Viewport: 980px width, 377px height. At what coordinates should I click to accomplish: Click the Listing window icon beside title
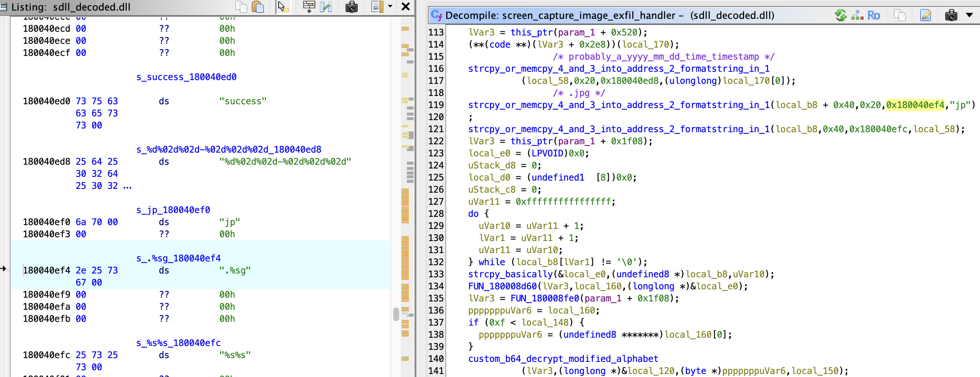3,6
